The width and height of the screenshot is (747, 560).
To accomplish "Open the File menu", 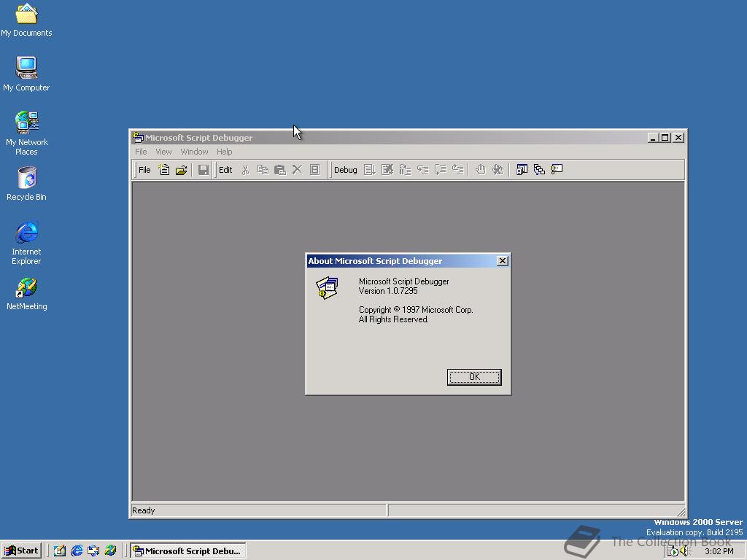I will pyautogui.click(x=141, y=152).
